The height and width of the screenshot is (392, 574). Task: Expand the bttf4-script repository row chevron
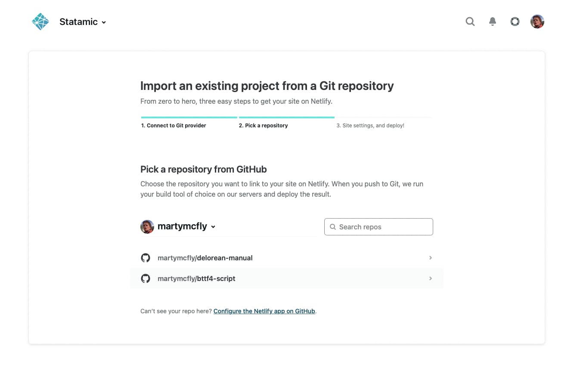click(430, 278)
